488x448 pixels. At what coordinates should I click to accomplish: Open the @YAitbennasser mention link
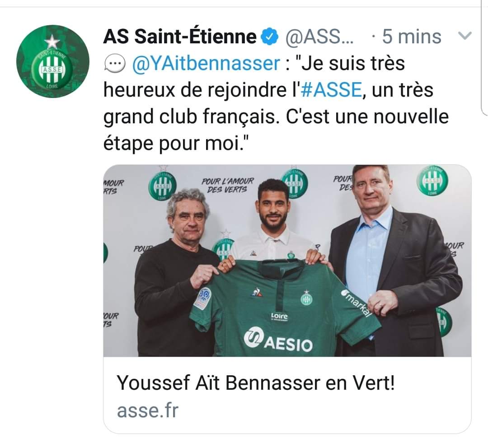[x=206, y=64]
